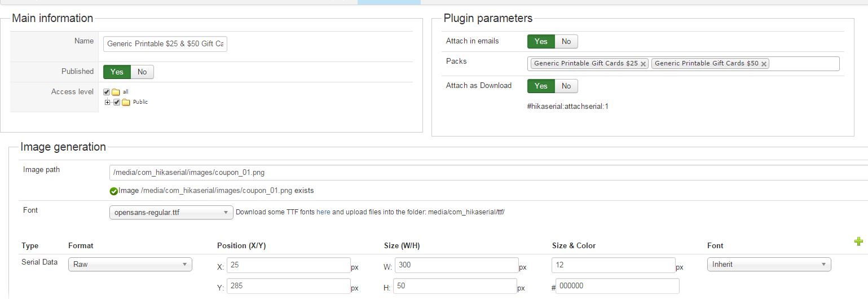This screenshot has height=299, width=868.
Task: Expand the Public tree node
Action: [x=107, y=102]
